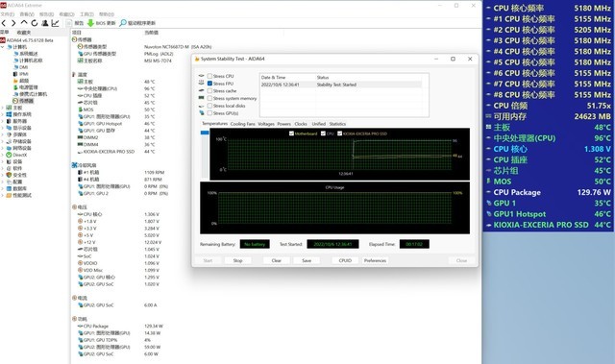Expand the 主板 tree node

pyautogui.click(x=3, y=108)
